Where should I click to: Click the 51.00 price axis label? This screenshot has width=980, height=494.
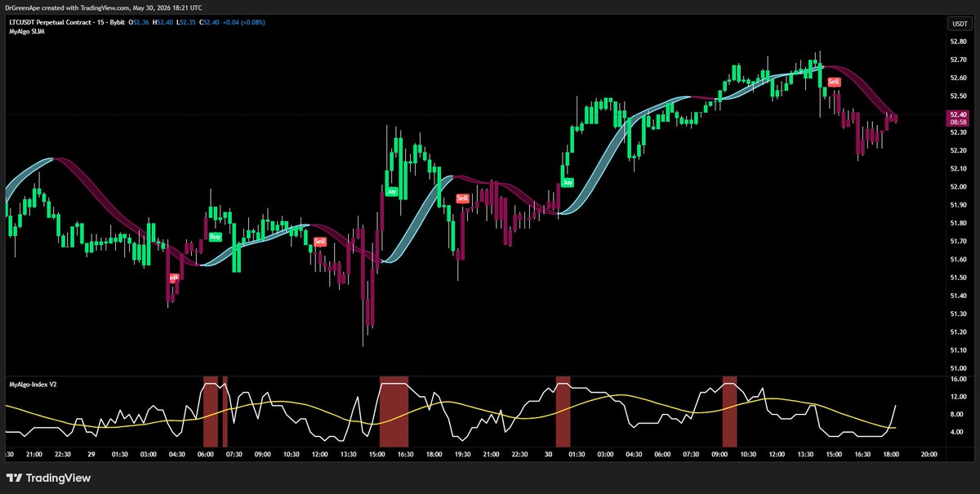959,368
